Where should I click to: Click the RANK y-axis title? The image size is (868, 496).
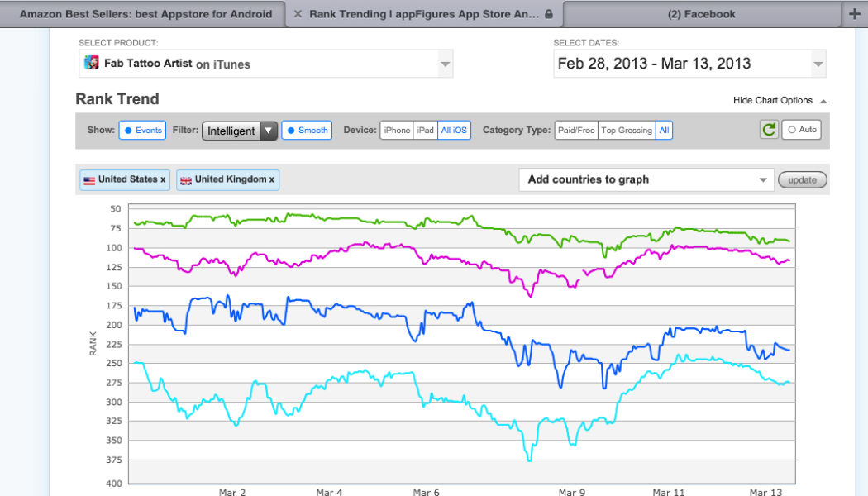[93, 343]
